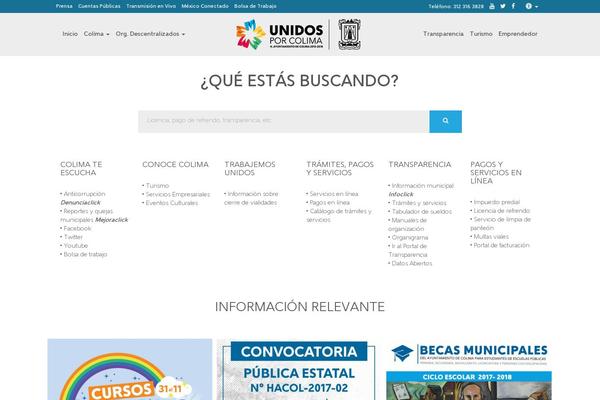Screen dimensions: 600x400
Task: Click the Trámites, Pagos y Servicios heading
Action: coord(340,168)
